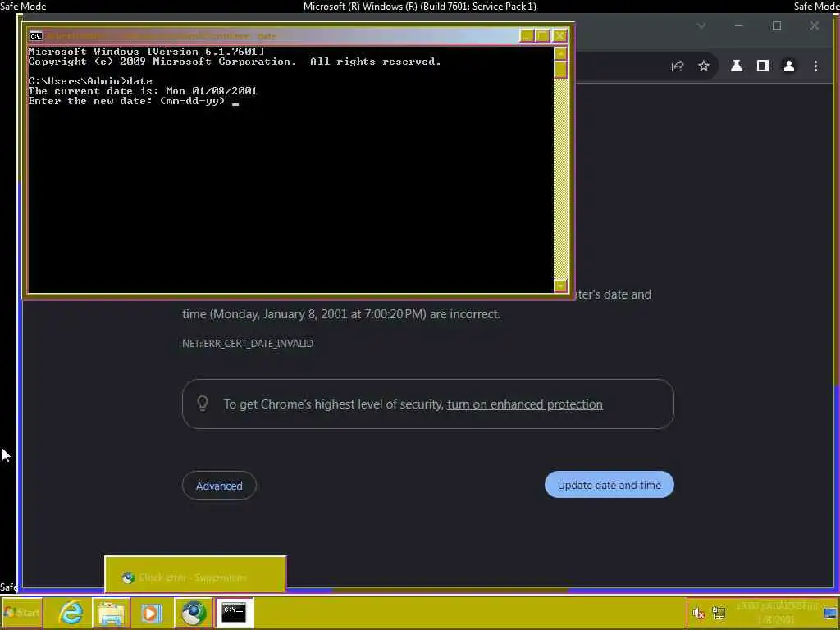The image size is (840, 630).
Task: Launch Internet Explorer from the taskbar
Action: point(71,612)
